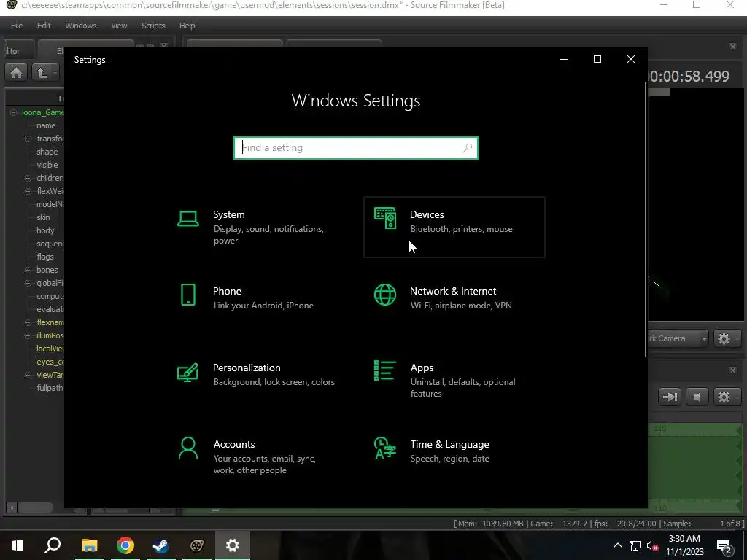Click the up-level arrow in Source Filmmaker

(43, 73)
